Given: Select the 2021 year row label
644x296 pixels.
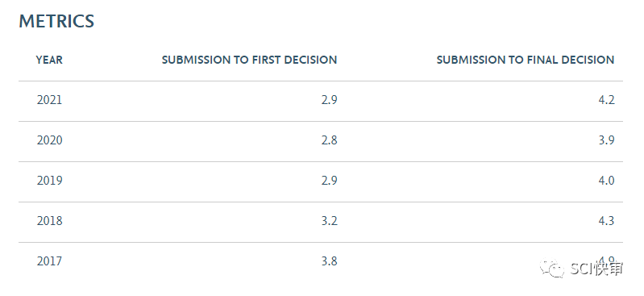Looking at the screenshot, I should coord(49,100).
